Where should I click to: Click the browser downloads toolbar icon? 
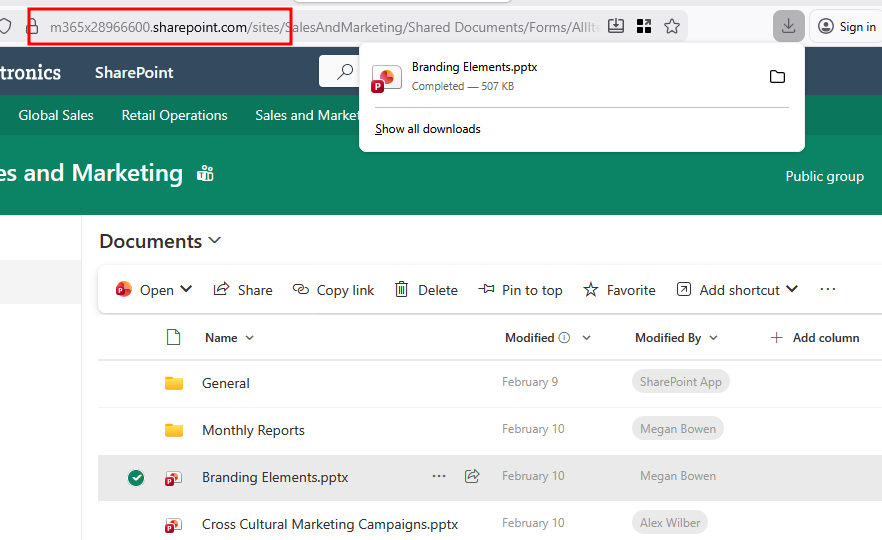788,26
